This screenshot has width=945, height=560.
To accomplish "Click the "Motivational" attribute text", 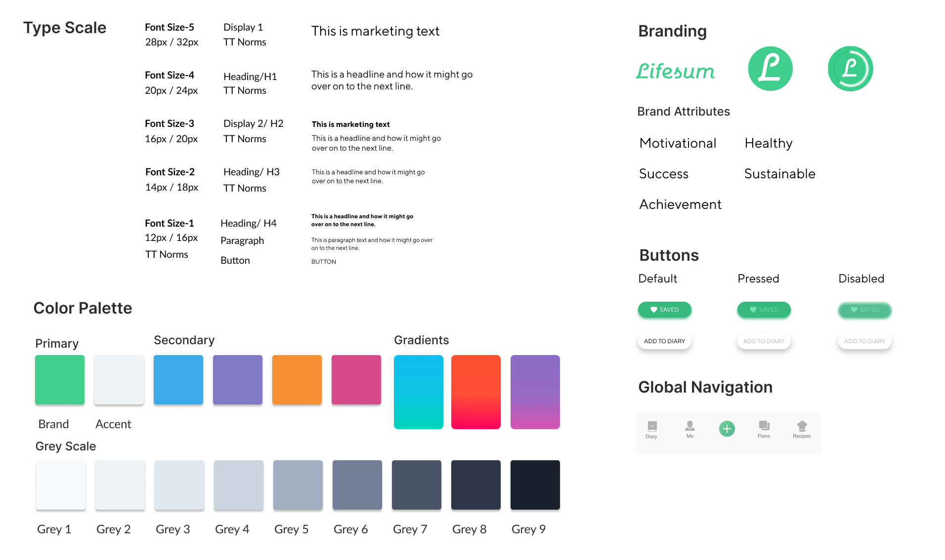I will tap(678, 143).
